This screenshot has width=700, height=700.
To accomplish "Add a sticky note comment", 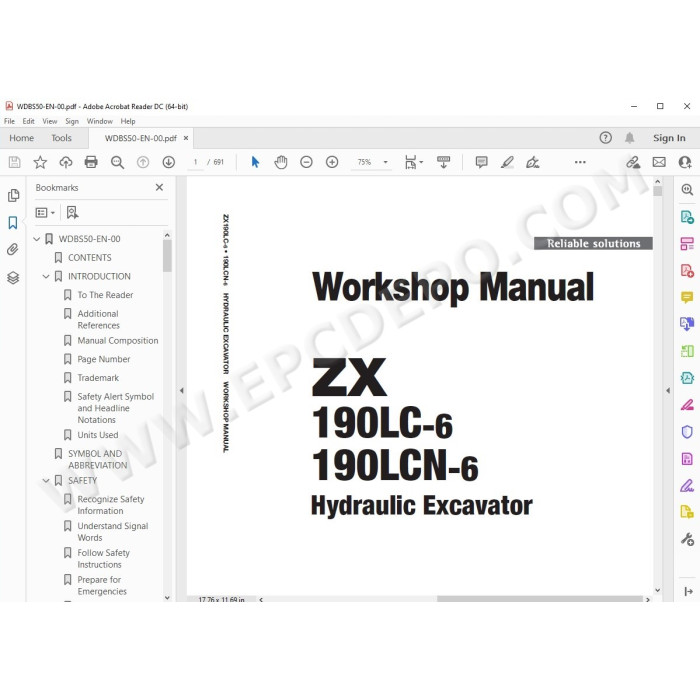I will pos(481,162).
